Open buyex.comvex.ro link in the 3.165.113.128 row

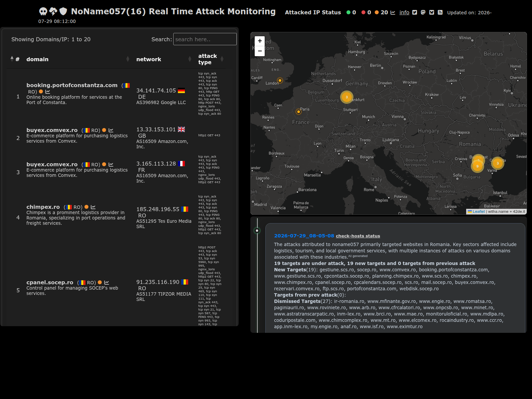point(52,164)
